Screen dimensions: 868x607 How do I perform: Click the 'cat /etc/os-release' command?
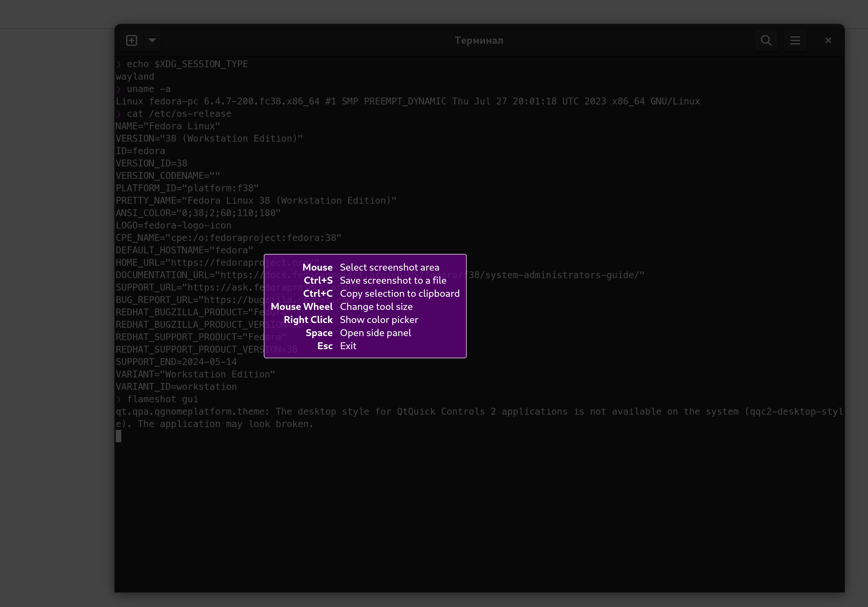click(174, 114)
